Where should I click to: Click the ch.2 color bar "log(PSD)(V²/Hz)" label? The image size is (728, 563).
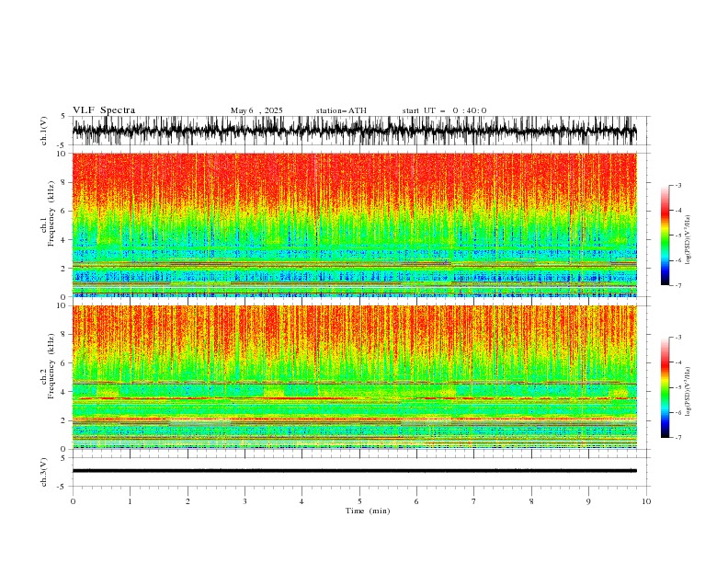pos(688,392)
